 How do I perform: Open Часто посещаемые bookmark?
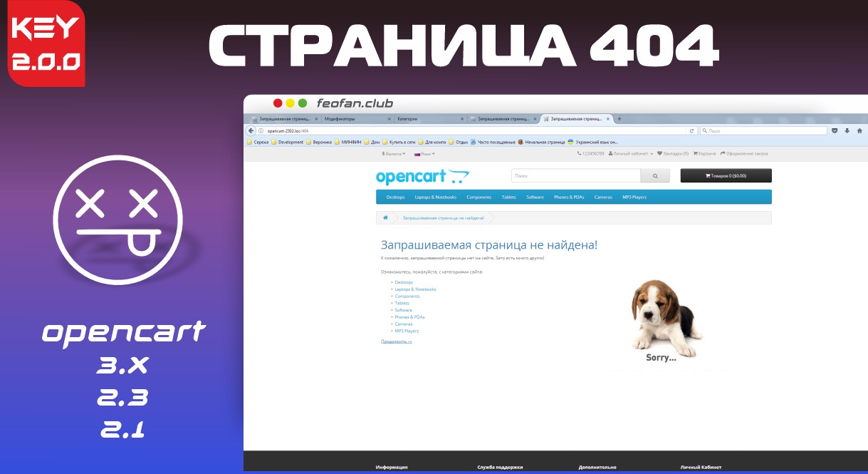[493, 142]
